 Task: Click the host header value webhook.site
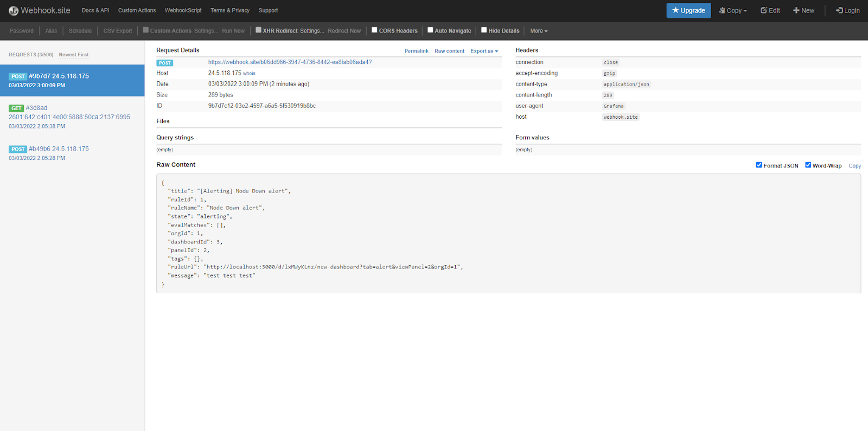coord(621,117)
